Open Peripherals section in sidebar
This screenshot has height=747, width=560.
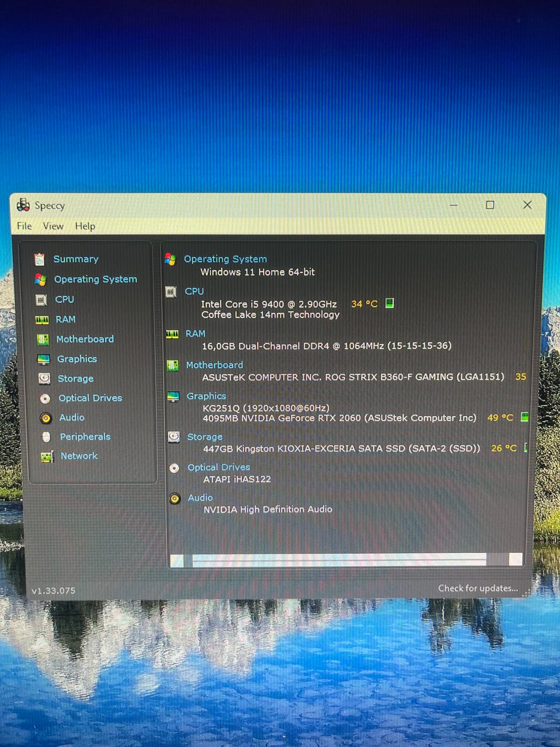(85, 437)
